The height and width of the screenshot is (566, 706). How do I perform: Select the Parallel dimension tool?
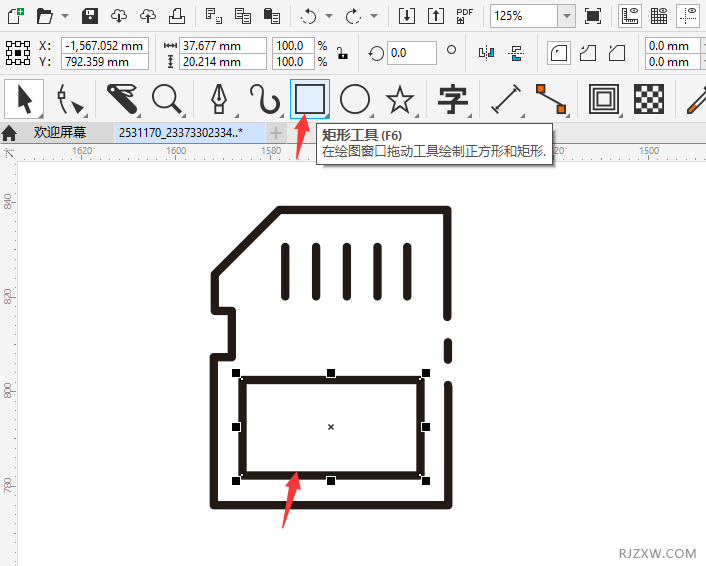tap(506, 99)
